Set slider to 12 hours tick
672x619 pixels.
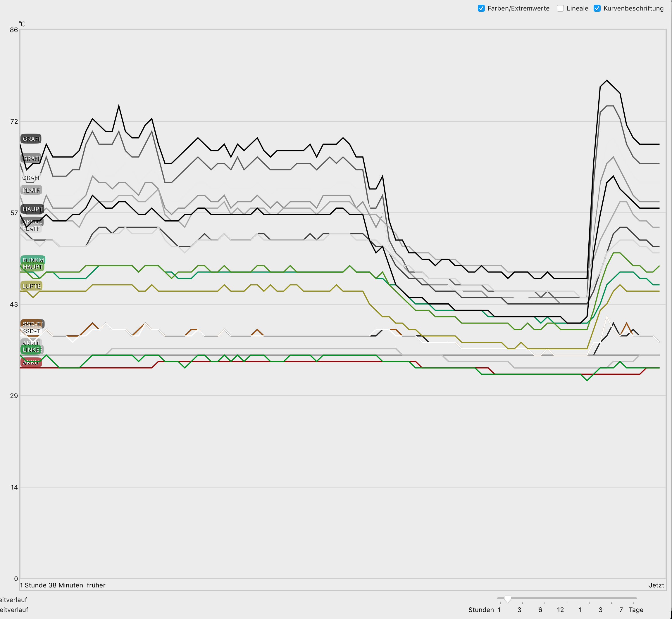(x=567, y=603)
